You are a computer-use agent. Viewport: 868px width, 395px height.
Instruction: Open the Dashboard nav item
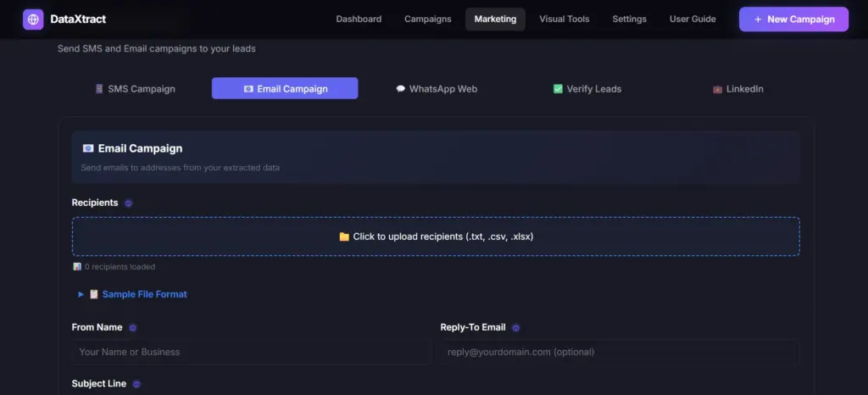tap(359, 19)
